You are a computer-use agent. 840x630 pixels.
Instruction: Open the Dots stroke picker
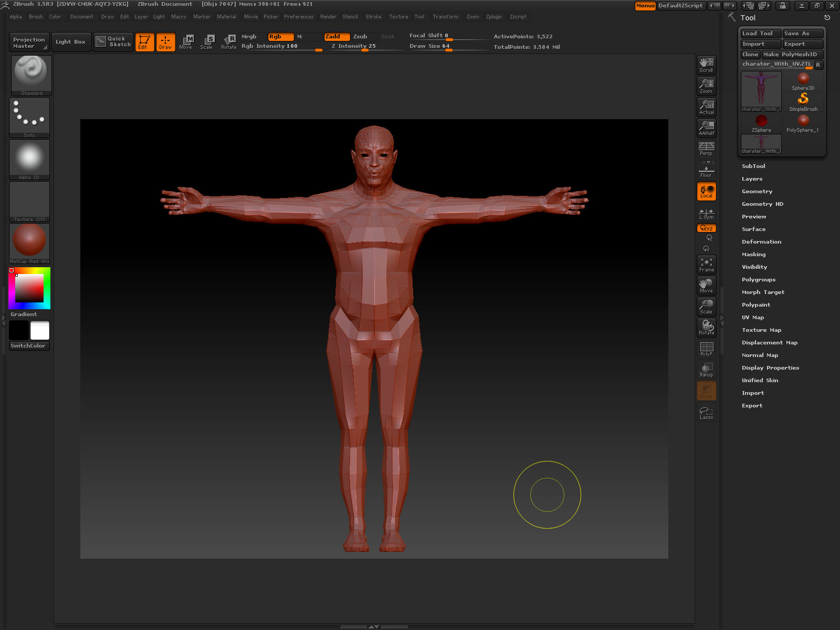pos(29,118)
